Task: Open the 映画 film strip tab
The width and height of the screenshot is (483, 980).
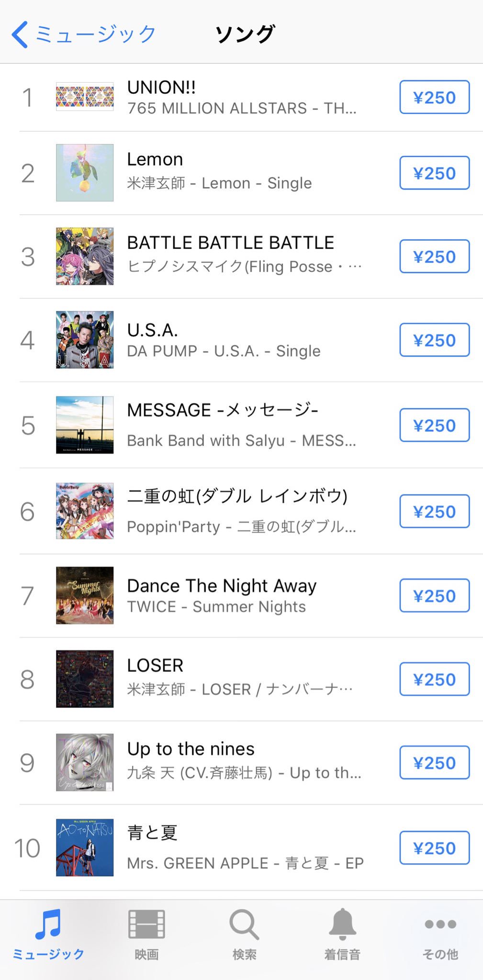Action: coord(146,924)
